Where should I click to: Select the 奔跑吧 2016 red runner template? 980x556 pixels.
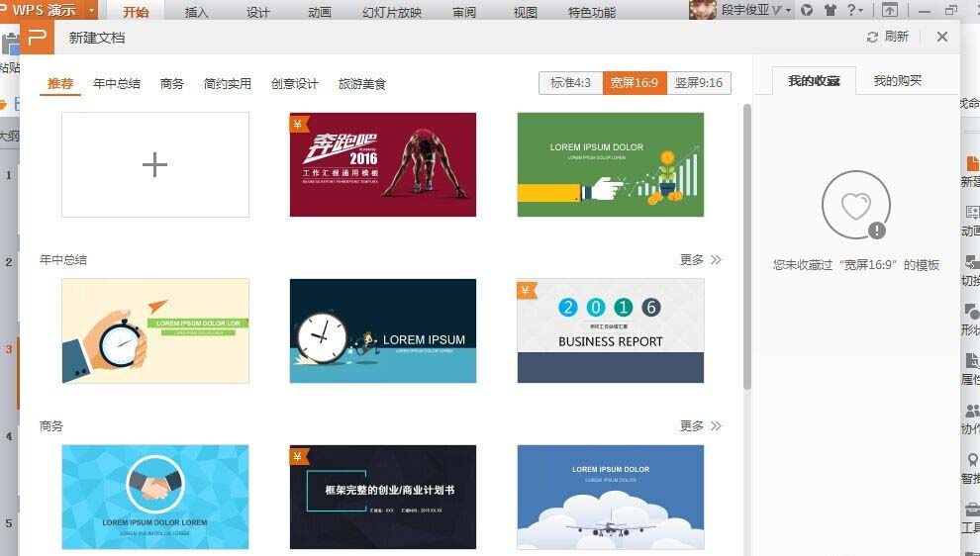click(383, 165)
